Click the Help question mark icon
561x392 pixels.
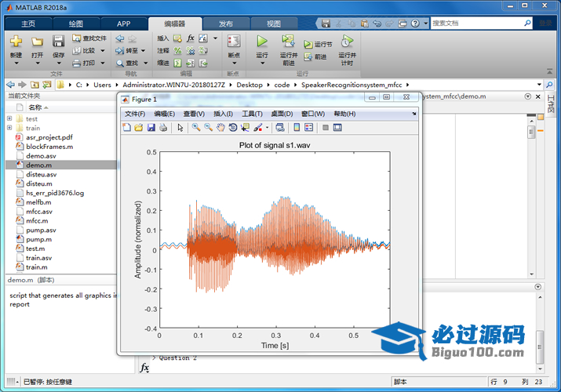(415, 24)
